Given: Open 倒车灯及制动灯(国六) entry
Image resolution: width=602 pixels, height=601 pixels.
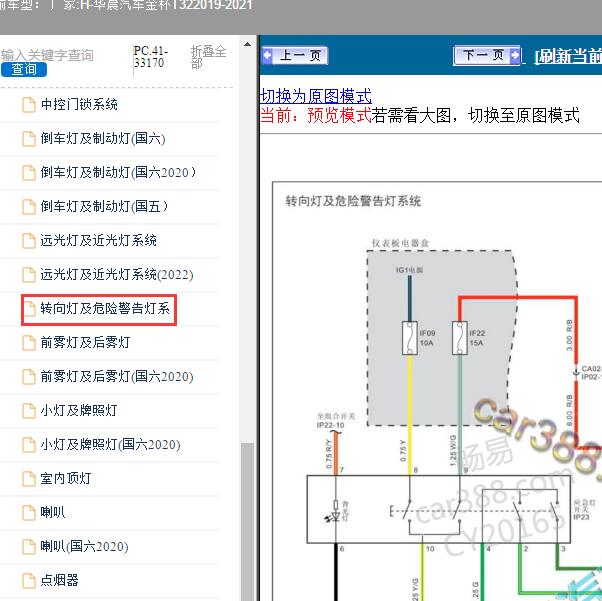Looking at the screenshot, I should (x=103, y=138).
